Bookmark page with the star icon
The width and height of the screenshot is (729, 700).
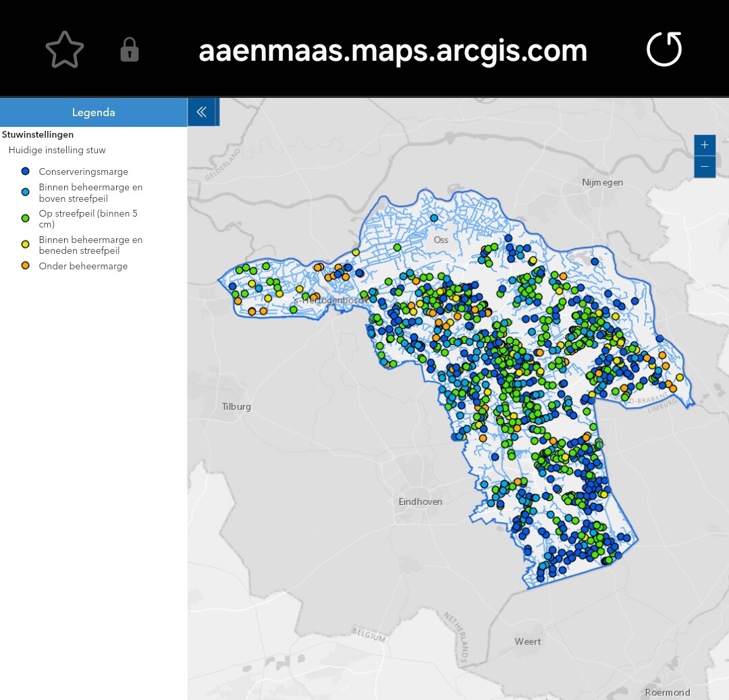click(x=65, y=51)
